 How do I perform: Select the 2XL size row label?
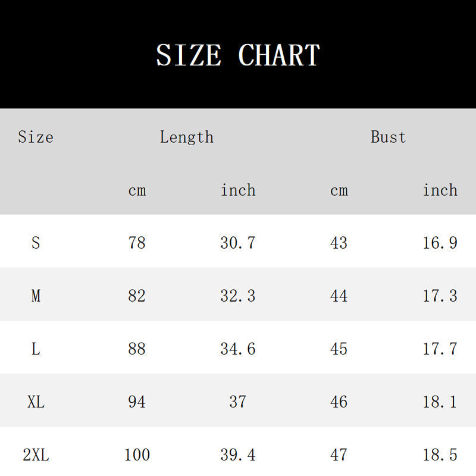click(x=36, y=455)
